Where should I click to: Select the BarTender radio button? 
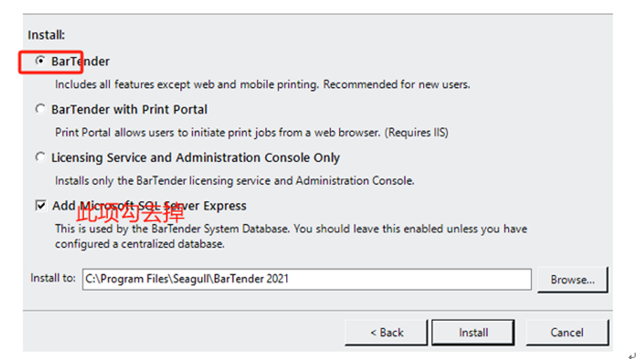[x=40, y=61]
